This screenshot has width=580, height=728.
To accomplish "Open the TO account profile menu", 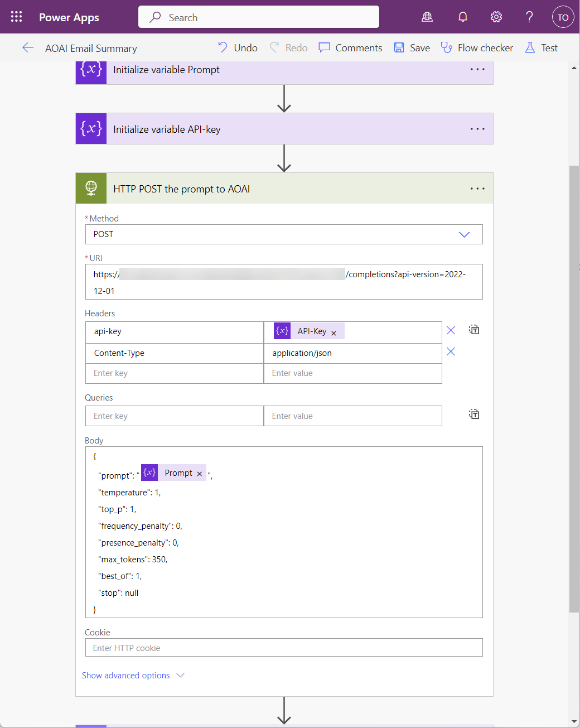I will coord(563,17).
